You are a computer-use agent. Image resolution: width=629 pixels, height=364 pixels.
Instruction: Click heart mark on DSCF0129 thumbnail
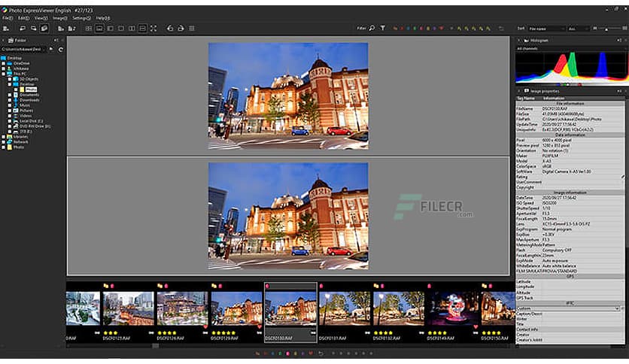(259, 326)
